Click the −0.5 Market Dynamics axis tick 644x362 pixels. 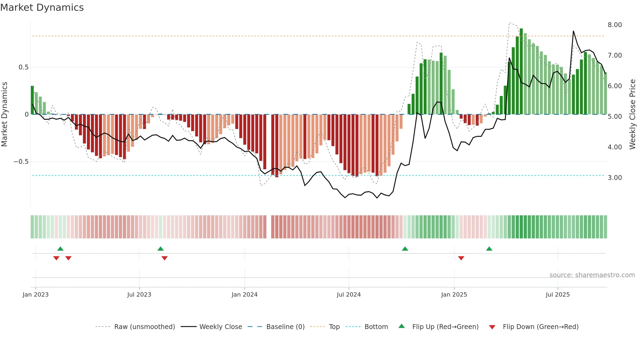(x=21, y=161)
